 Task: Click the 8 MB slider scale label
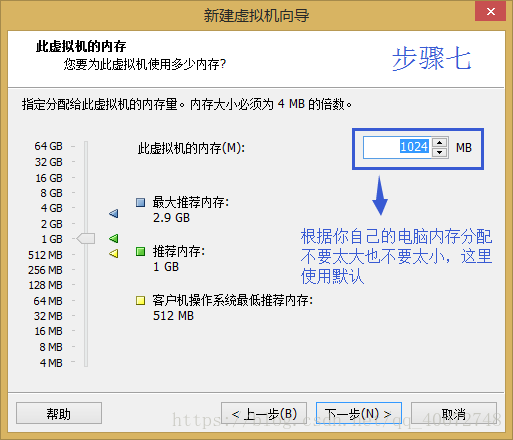[51, 347]
